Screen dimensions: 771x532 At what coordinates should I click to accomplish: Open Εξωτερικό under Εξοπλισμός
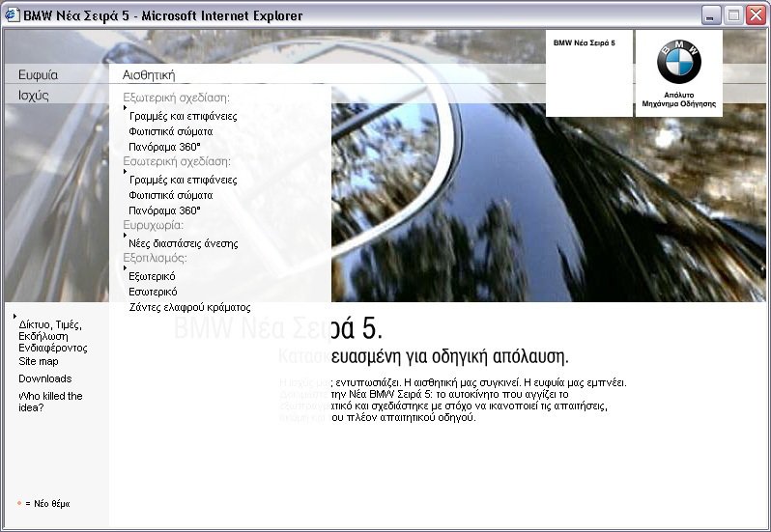(x=152, y=276)
